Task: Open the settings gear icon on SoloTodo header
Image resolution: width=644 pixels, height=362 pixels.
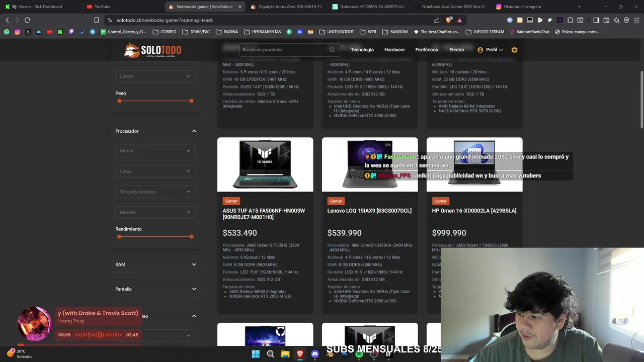Action: [514, 50]
